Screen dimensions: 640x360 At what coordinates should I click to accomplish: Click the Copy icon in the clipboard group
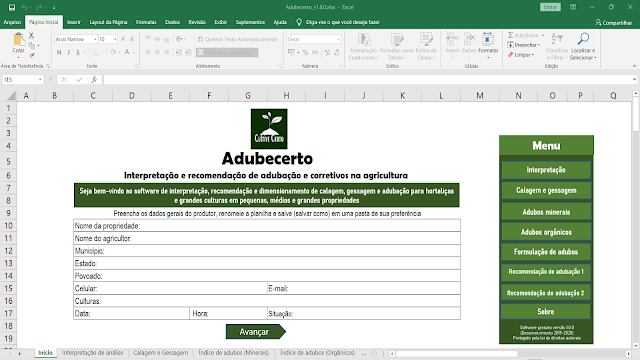(x=31, y=45)
